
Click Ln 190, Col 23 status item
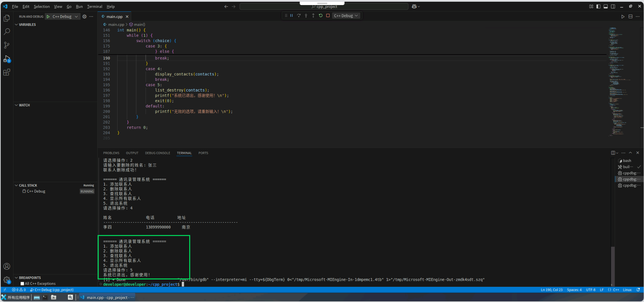coord(551,290)
